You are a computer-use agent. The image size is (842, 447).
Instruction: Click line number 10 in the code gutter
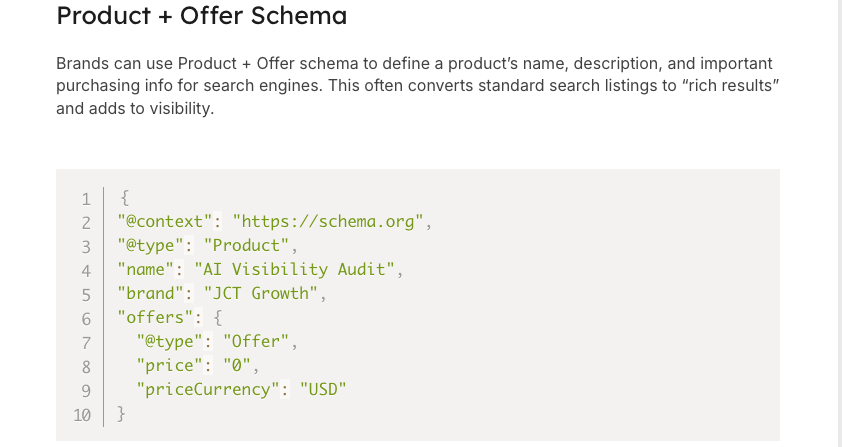83,414
